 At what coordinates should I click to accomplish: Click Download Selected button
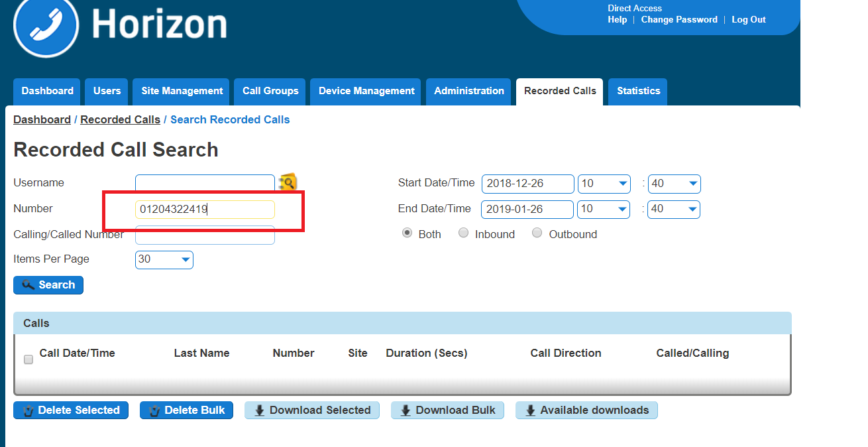point(312,411)
